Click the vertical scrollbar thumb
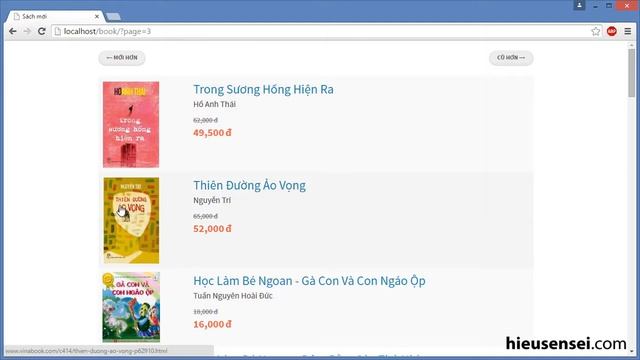This screenshot has height=360, width=640. point(631,73)
